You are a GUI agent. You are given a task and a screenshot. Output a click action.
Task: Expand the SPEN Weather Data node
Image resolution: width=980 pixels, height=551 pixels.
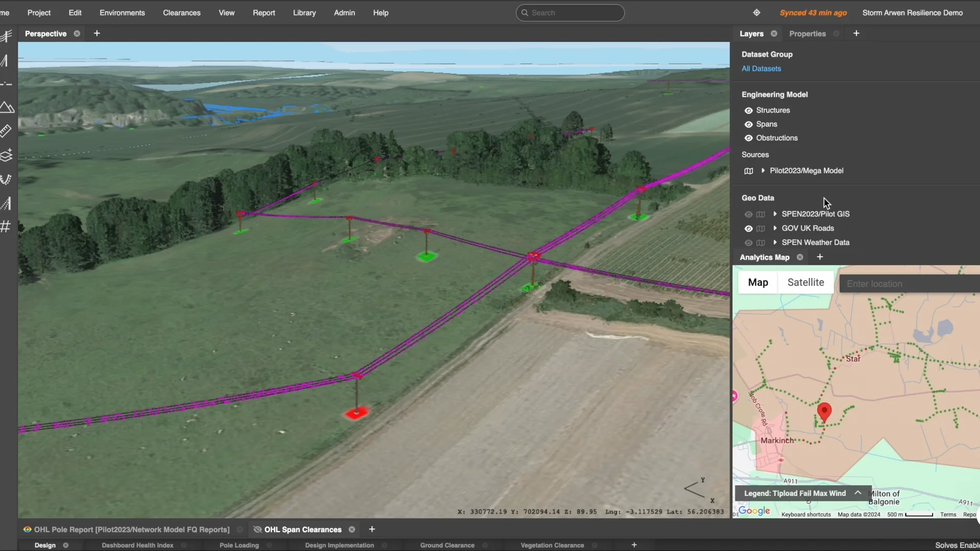775,242
